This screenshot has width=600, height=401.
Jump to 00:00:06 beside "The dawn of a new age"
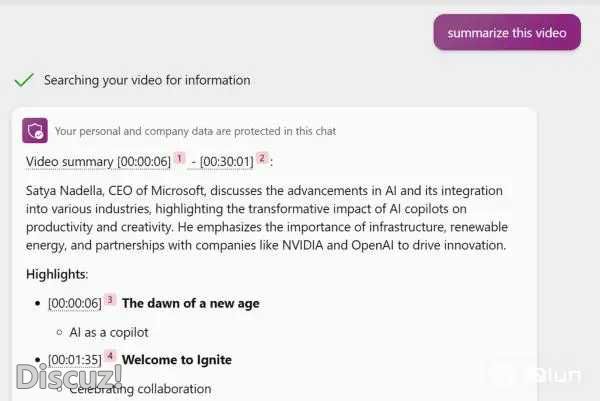[x=74, y=303]
